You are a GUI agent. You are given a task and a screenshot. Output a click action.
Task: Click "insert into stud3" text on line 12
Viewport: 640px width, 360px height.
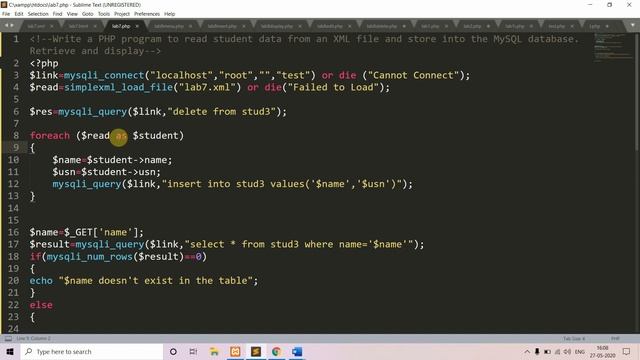pos(216,184)
